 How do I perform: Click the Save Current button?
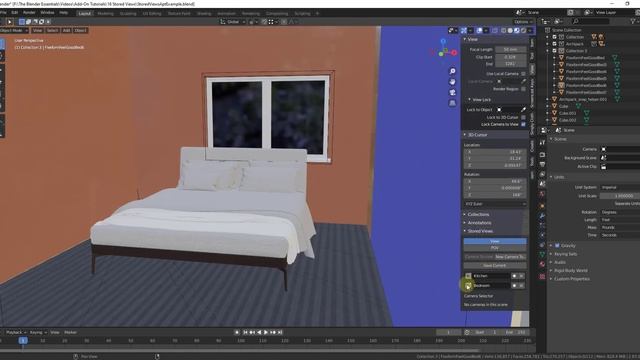[x=495, y=266]
